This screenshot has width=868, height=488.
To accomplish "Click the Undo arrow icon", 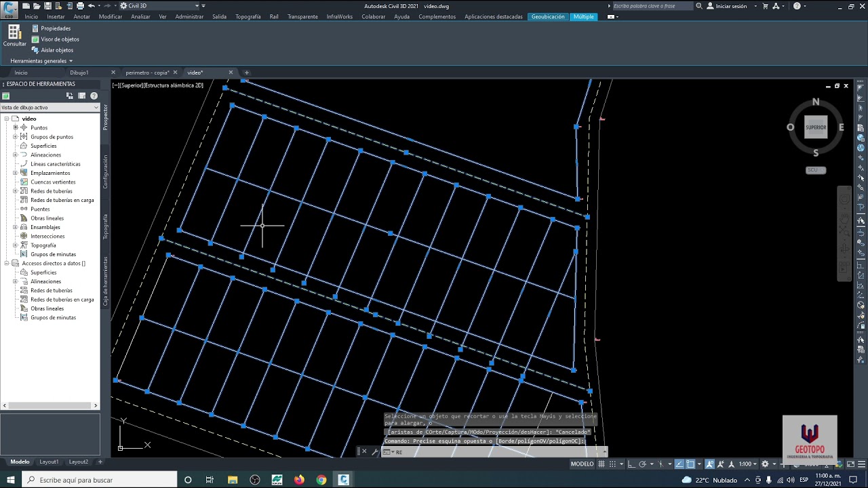I will pos(92,6).
